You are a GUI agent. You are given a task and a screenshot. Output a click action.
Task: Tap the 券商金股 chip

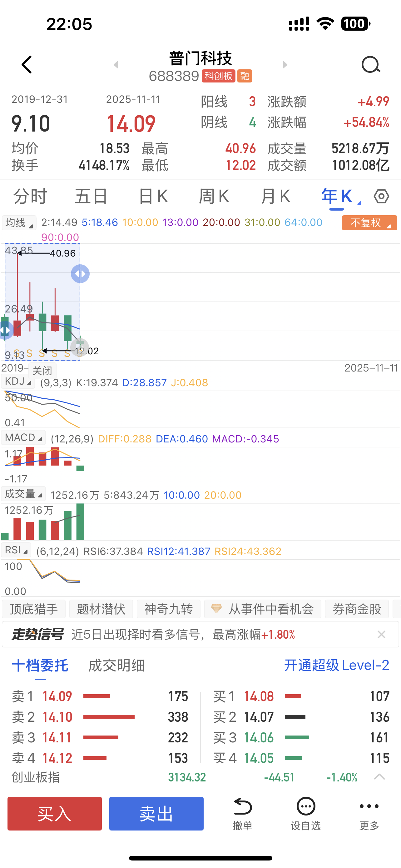[357, 609]
